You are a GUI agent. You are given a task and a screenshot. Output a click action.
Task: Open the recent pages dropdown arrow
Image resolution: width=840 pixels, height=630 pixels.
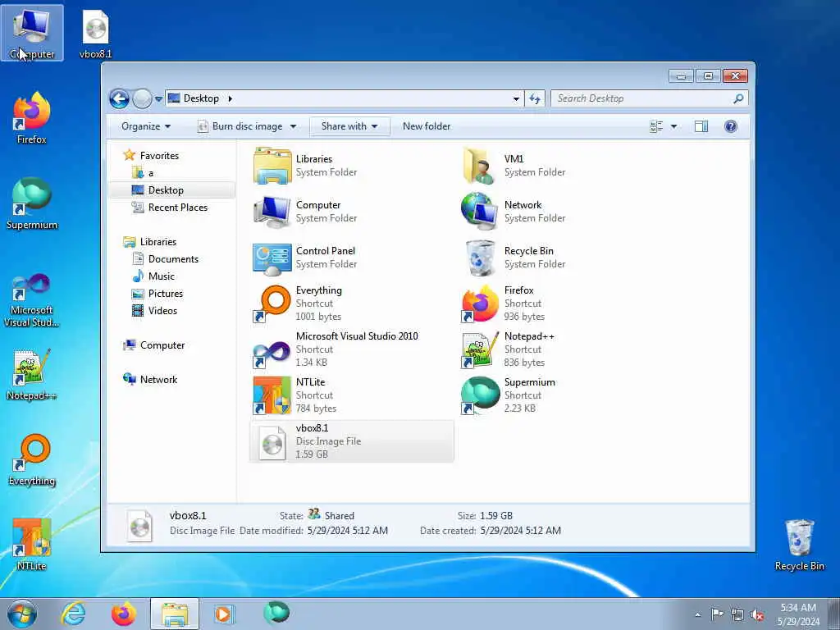[158, 99]
